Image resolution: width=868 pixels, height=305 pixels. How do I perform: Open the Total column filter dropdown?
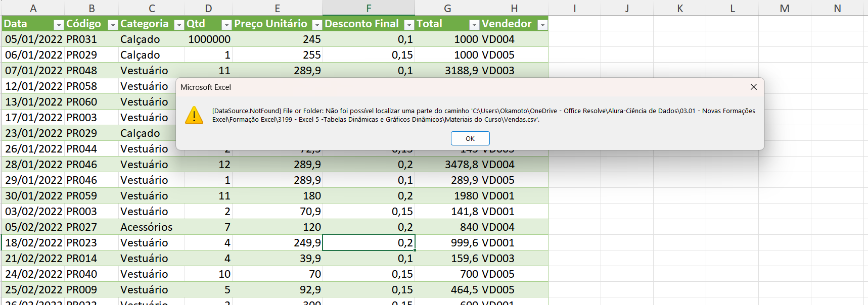(474, 25)
